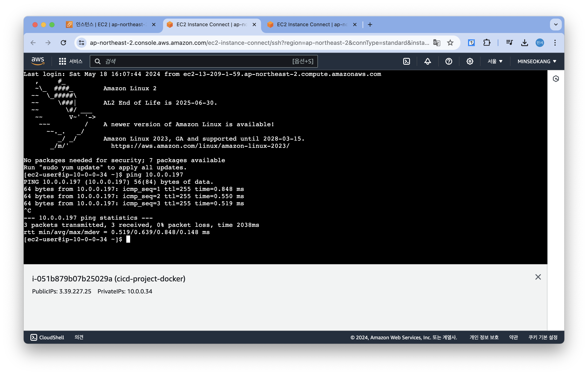The width and height of the screenshot is (588, 375).
Task: Open Chrome downloads icon
Action: (524, 43)
